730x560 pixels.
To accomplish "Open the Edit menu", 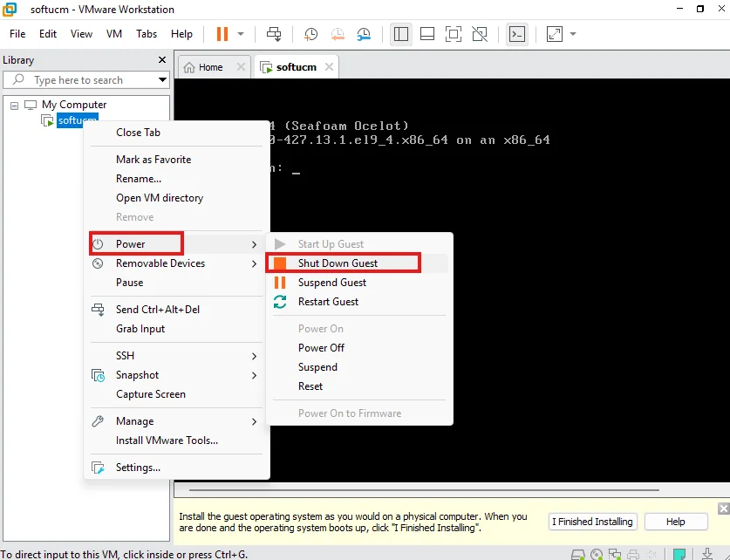I will click(x=48, y=34).
